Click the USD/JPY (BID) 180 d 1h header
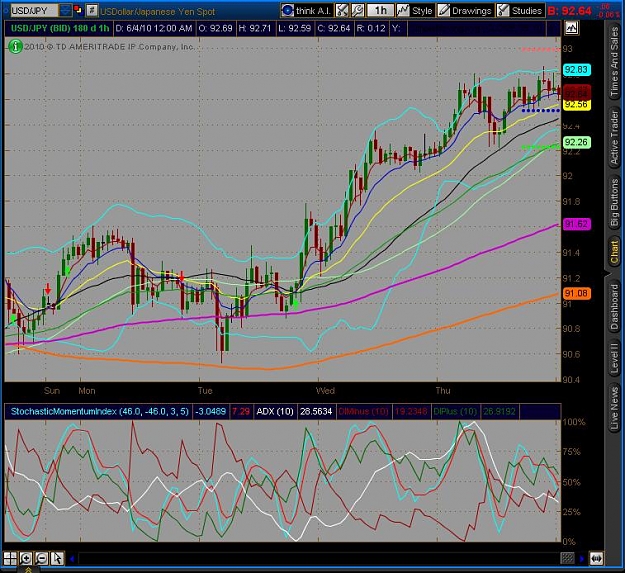This screenshot has height=573, width=625. (60, 28)
